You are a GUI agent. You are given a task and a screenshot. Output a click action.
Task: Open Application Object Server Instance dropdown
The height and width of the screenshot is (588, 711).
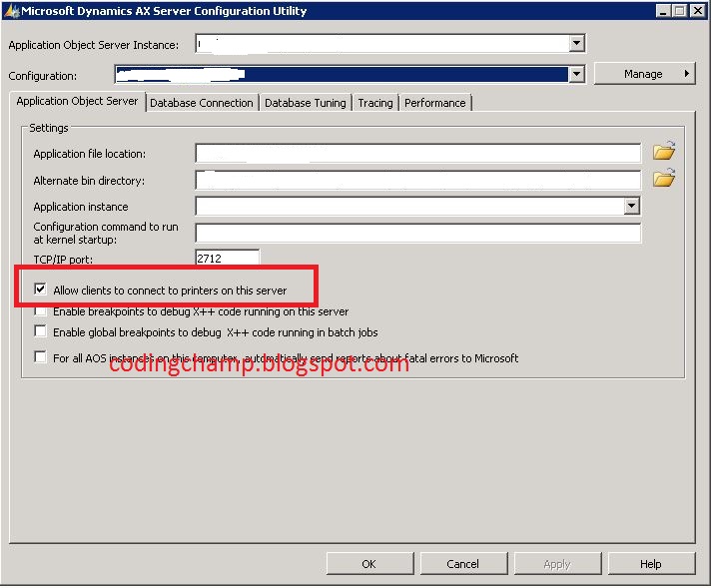577,44
